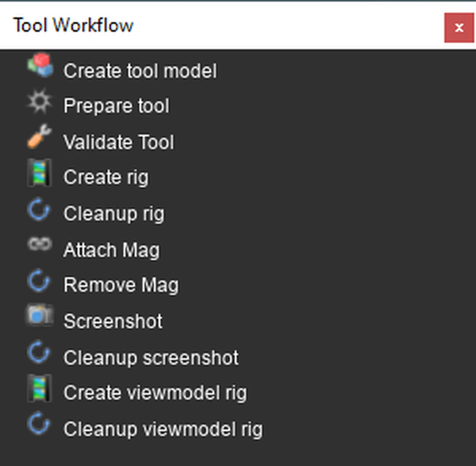
Task: Trigger the Remove Mag action
Action: tap(120, 285)
